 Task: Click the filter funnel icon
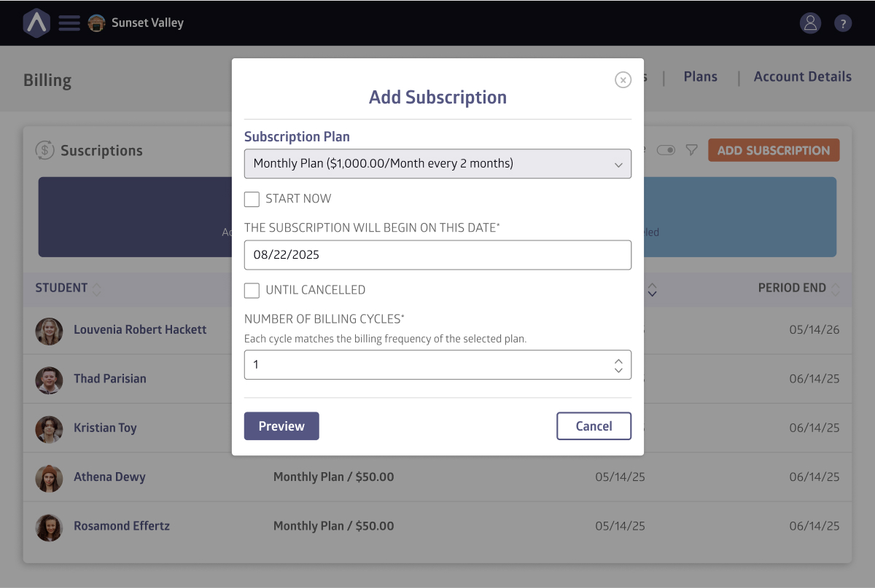point(691,150)
